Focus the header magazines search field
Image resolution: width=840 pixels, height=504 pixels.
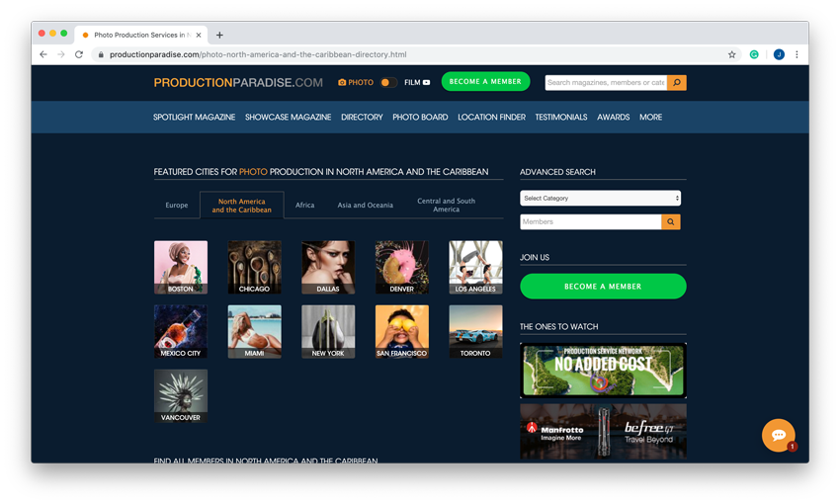(606, 82)
